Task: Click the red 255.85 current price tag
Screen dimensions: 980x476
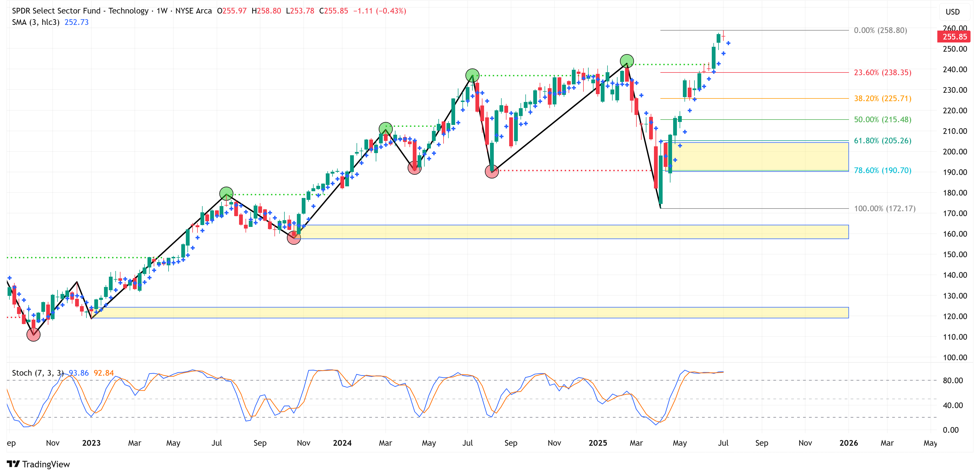Action: tap(954, 37)
